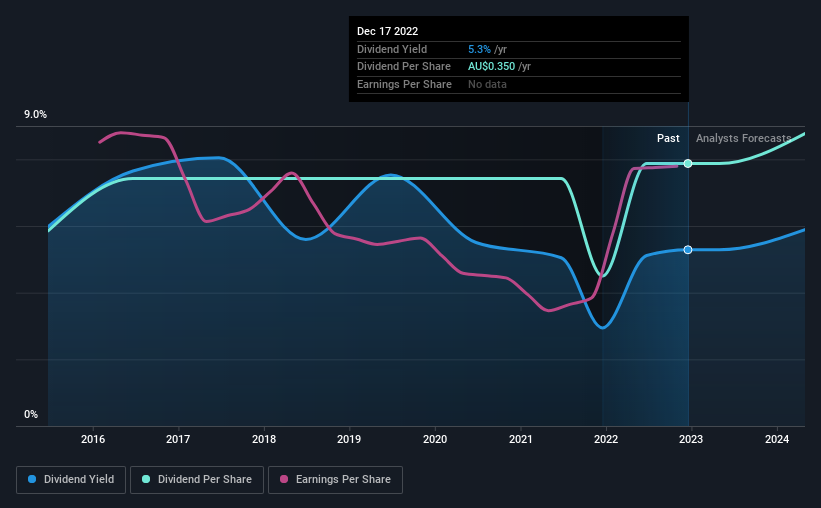The image size is (821, 508).
Task: Click the 2017 x-axis label
Action: pyautogui.click(x=178, y=439)
